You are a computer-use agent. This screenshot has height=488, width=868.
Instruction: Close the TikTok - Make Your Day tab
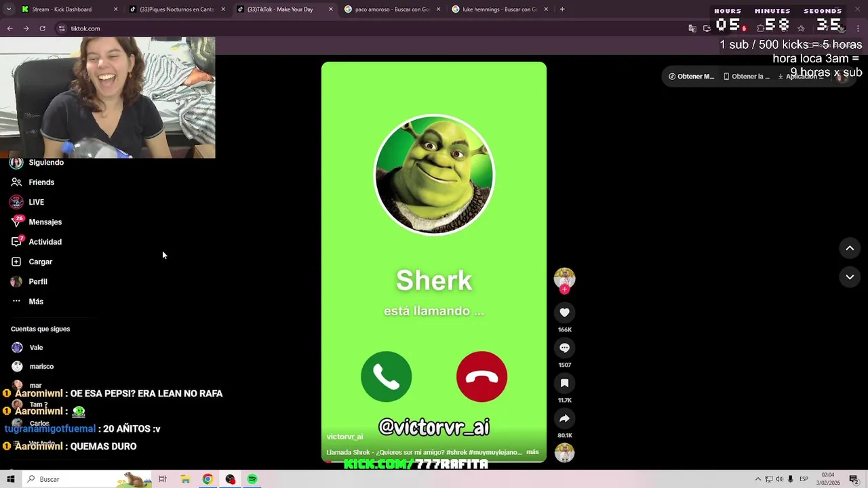pyautogui.click(x=331, y=9)
